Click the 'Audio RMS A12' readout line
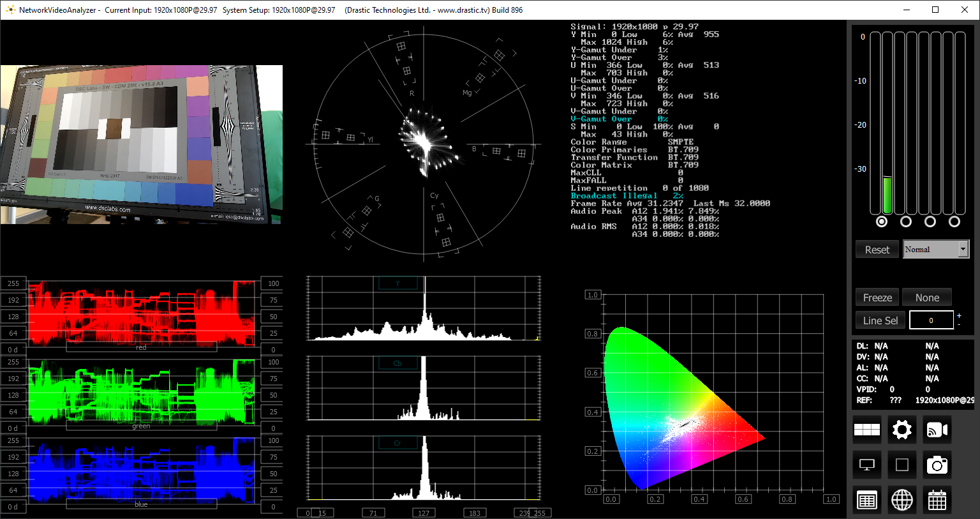Viewport: 980px width, 519px height. pos(644,226)
